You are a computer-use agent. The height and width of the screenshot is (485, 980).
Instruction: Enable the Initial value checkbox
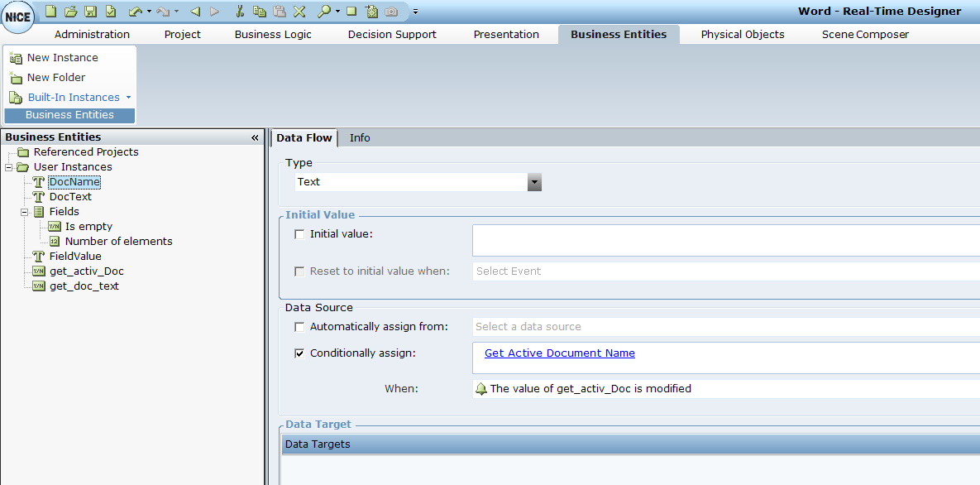point(299,234)
